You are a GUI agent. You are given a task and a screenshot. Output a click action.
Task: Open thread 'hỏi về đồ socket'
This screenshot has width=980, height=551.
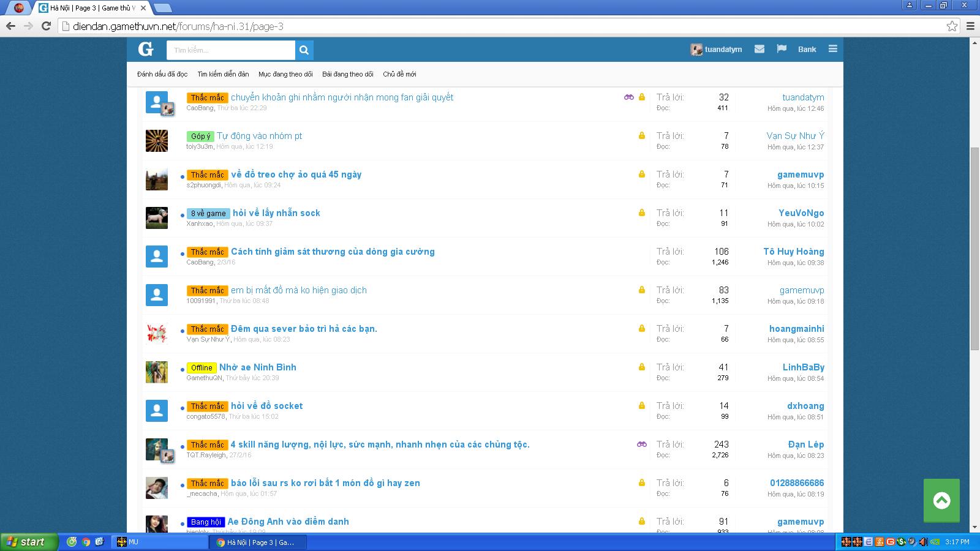coord(267,406)
